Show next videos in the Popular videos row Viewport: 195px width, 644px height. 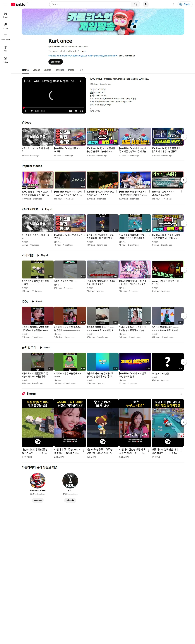tap(183, 180)
